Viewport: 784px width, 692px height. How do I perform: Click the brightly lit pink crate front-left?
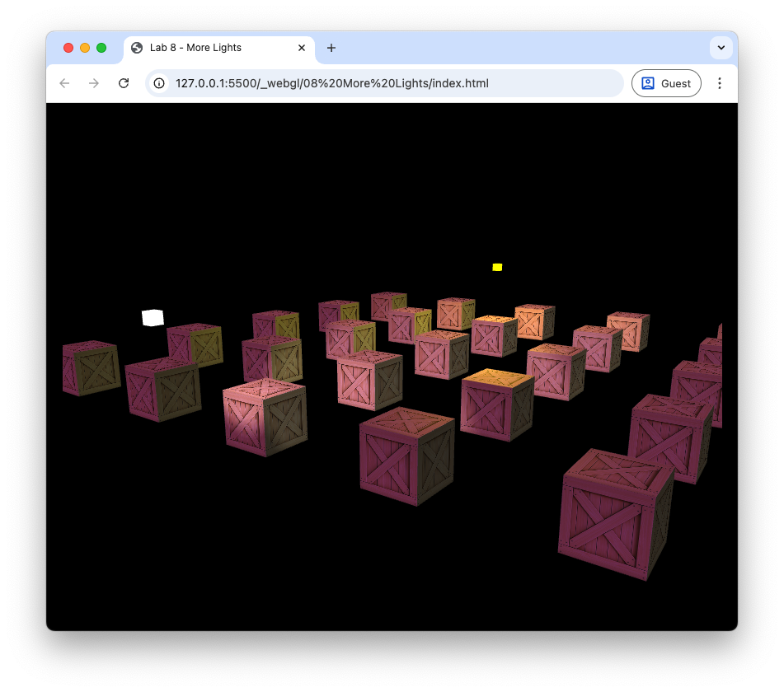pos(265,416)
